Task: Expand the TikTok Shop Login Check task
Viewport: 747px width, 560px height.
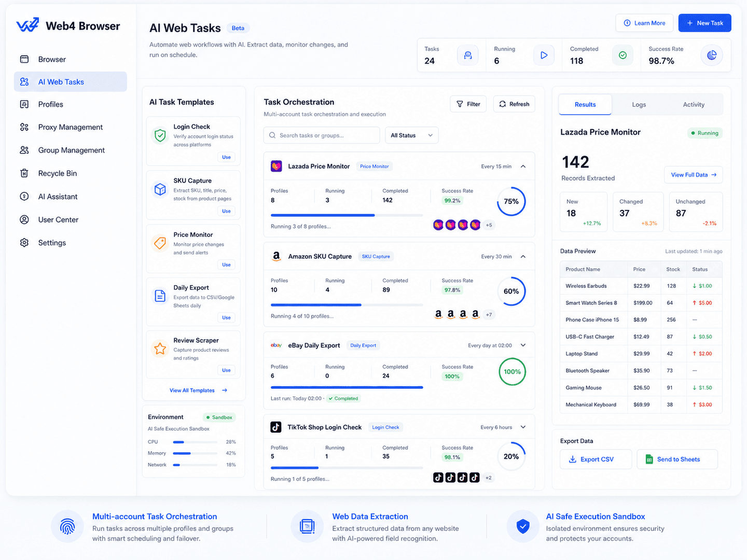Action: (523, 427)
